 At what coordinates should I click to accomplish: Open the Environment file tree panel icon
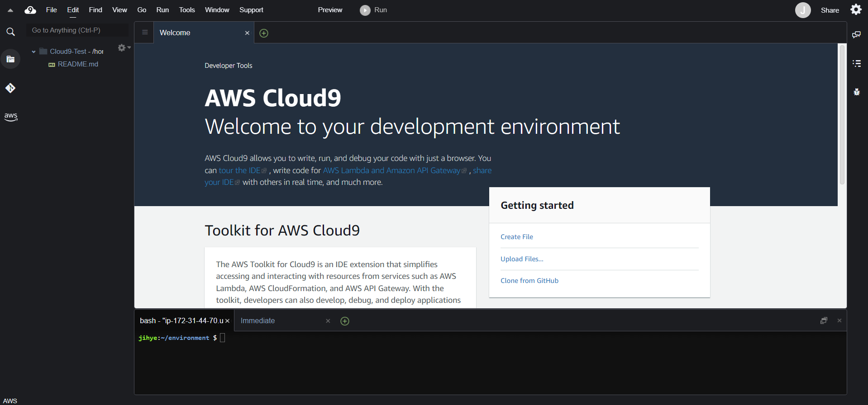10,59
